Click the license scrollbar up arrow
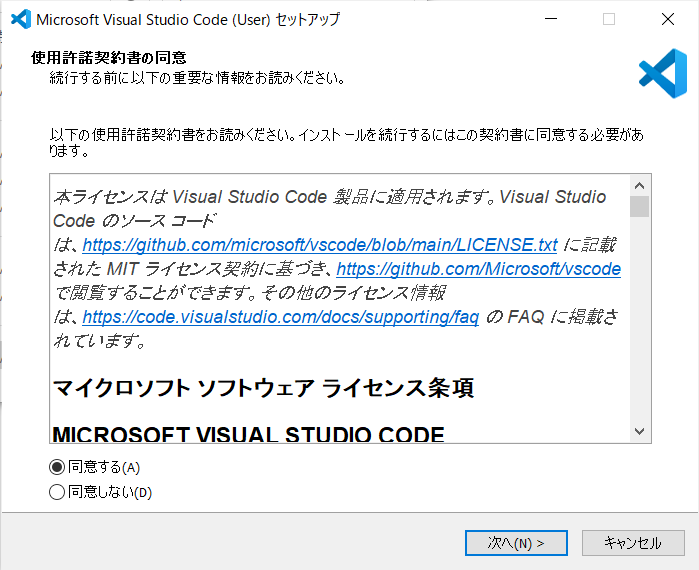The image size is (699, 570). pos(640,185)
